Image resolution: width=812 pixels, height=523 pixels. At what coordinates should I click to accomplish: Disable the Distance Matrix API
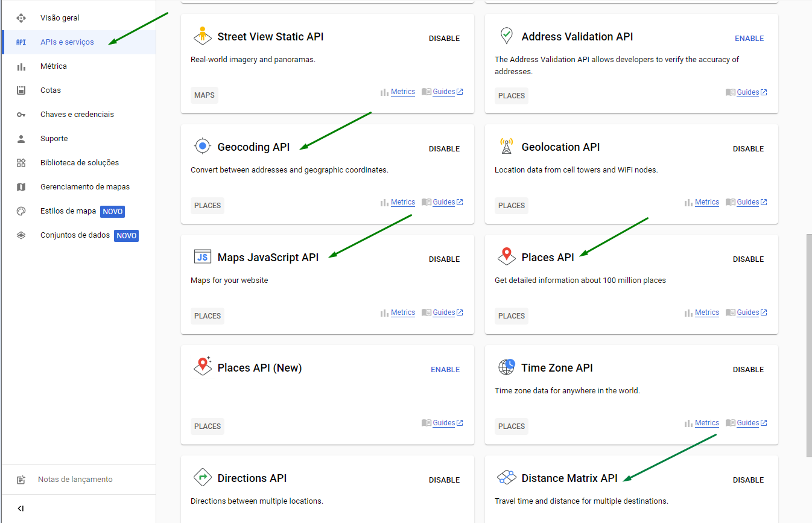click(x=749, y=480)
